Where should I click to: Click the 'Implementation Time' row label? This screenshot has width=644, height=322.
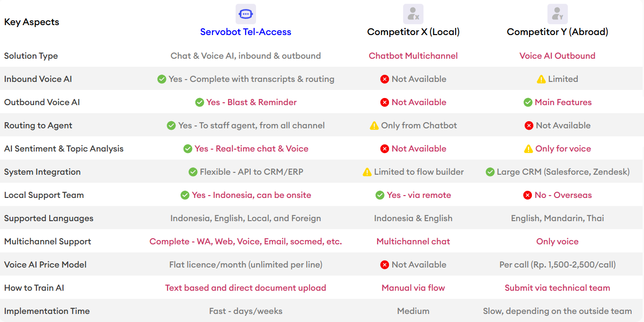coord(47,311)
